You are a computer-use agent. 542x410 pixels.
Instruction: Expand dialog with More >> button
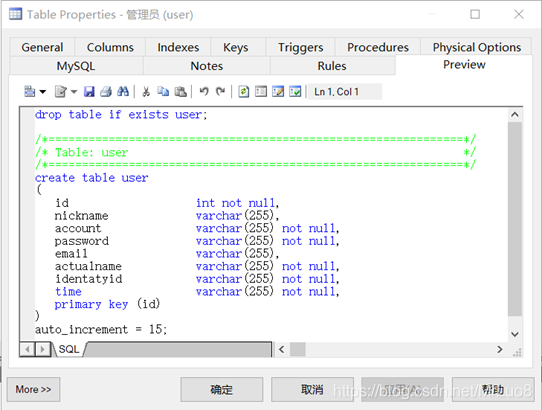33,389
